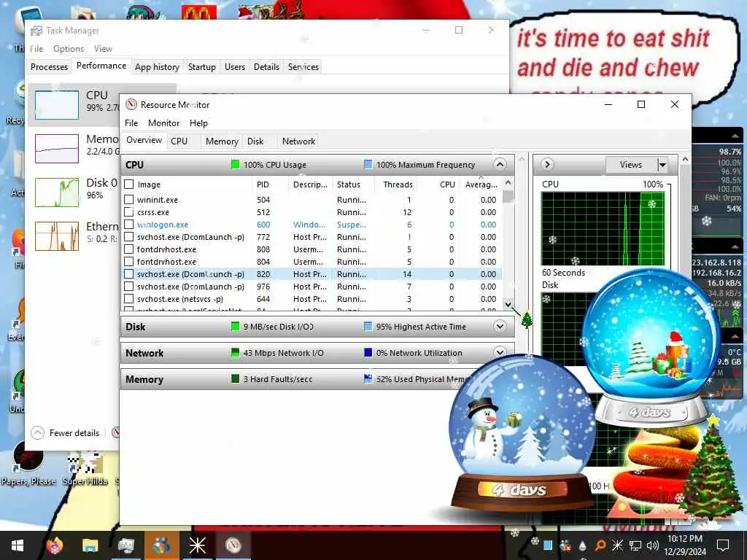Image resolution: width=747 pixels, height=560 pixels.
Task: Collapse Task Manager with Fewer details
Action: [x=65, y=433]
